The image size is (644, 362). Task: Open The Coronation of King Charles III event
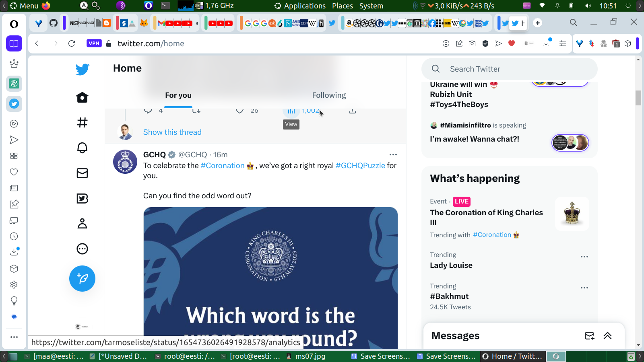486,217
